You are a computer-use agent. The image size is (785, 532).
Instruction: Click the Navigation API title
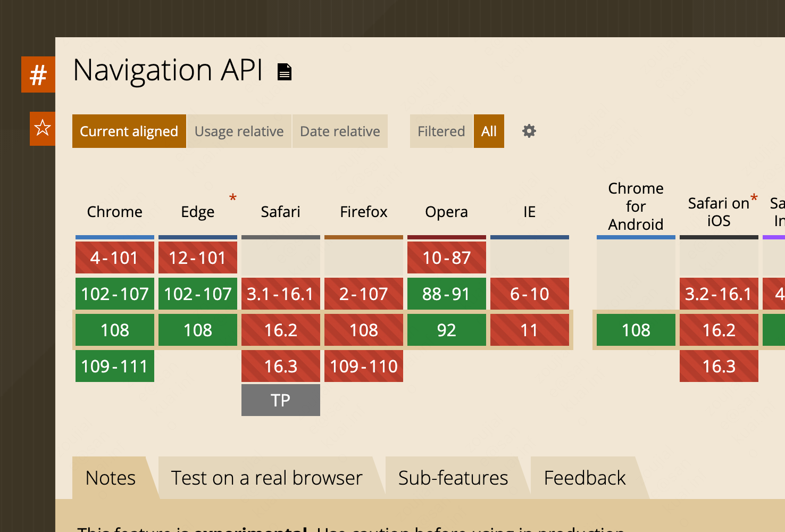tap(168, 70)
